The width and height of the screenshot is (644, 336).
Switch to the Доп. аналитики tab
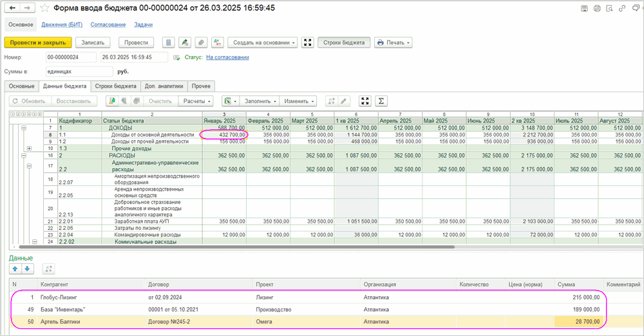[x=164, y=86]
